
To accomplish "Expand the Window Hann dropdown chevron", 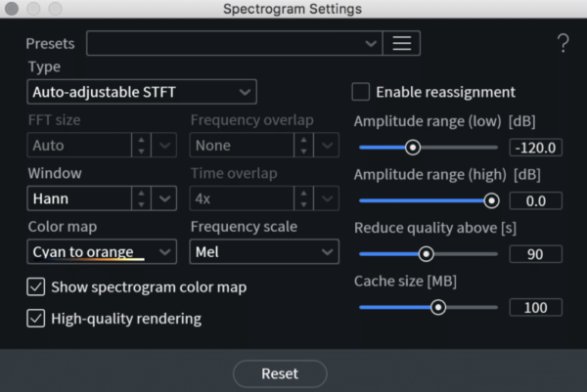I will click(x=164, y=199).
